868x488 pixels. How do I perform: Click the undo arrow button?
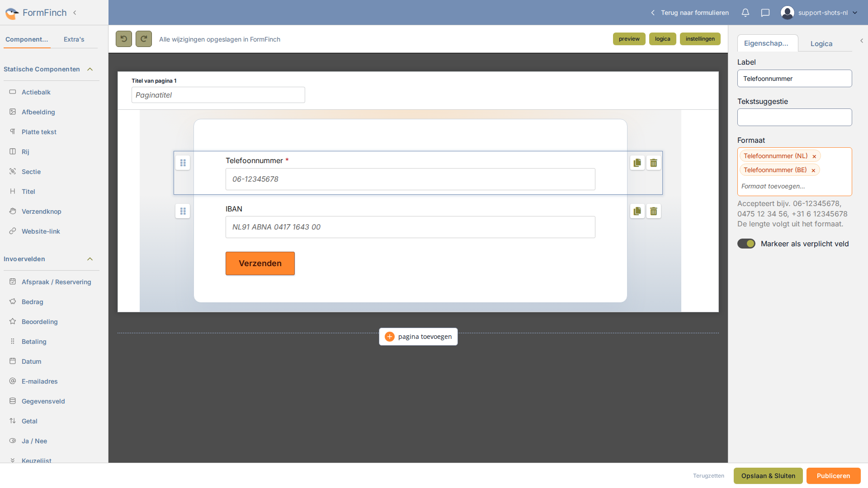tap(124, 39)
